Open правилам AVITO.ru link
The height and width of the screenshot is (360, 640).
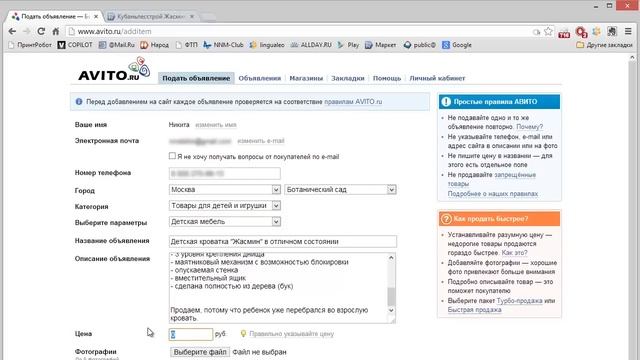[353, 102]
